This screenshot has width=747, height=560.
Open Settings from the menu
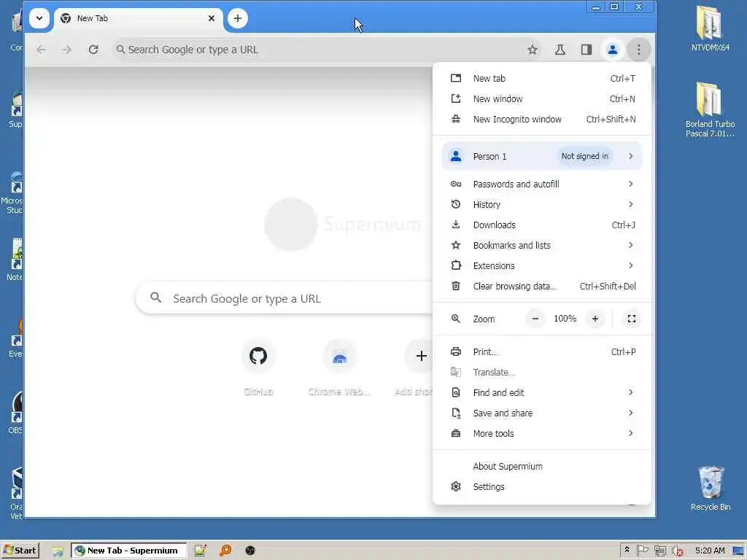pos(542,486)
